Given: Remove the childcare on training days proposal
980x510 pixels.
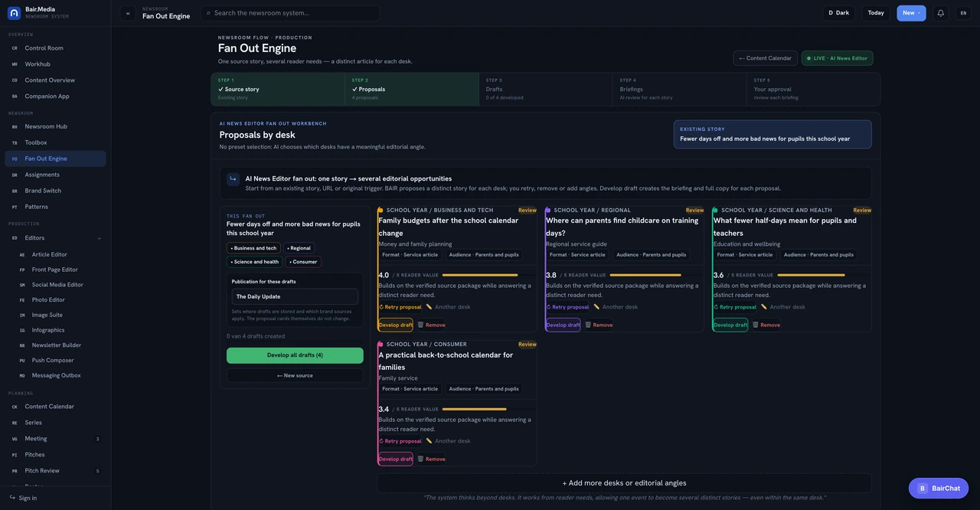Looking at the screenshot, I should point(599,325).
